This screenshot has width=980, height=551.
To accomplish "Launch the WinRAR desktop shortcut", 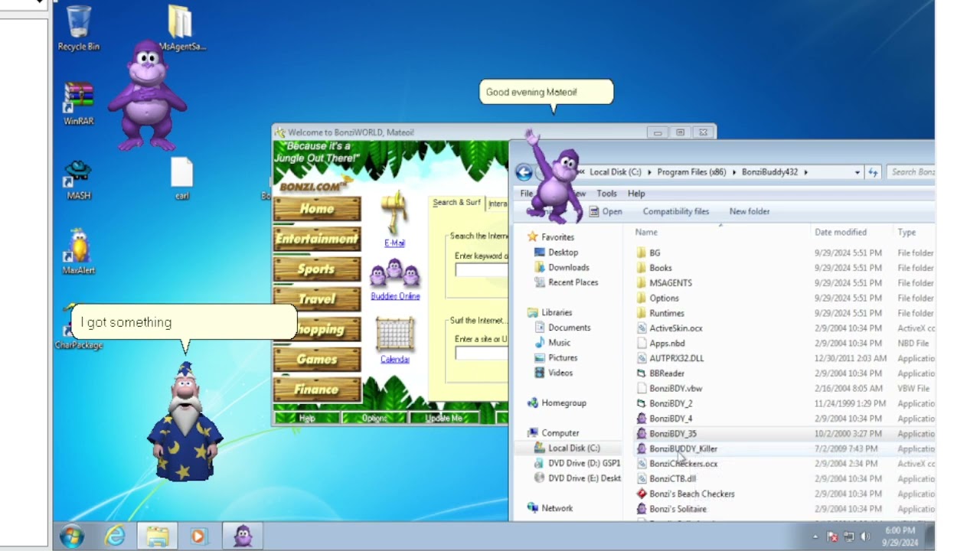I will tap(79, 104).
